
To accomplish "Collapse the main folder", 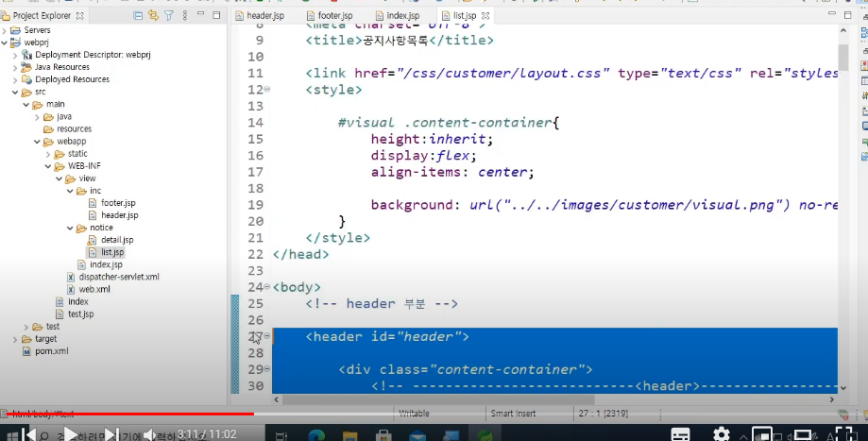I will pyautogui.click(x=26, y=104).
